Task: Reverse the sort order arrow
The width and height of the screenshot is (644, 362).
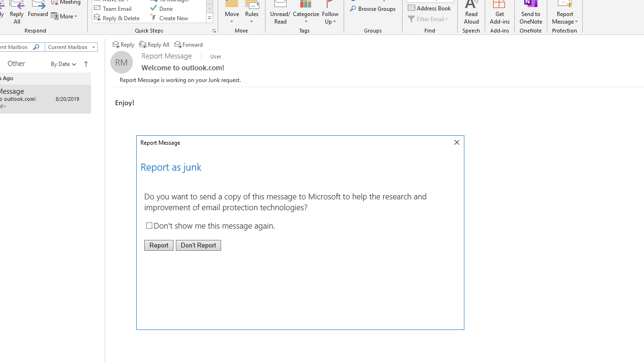Action: (86, 64)
